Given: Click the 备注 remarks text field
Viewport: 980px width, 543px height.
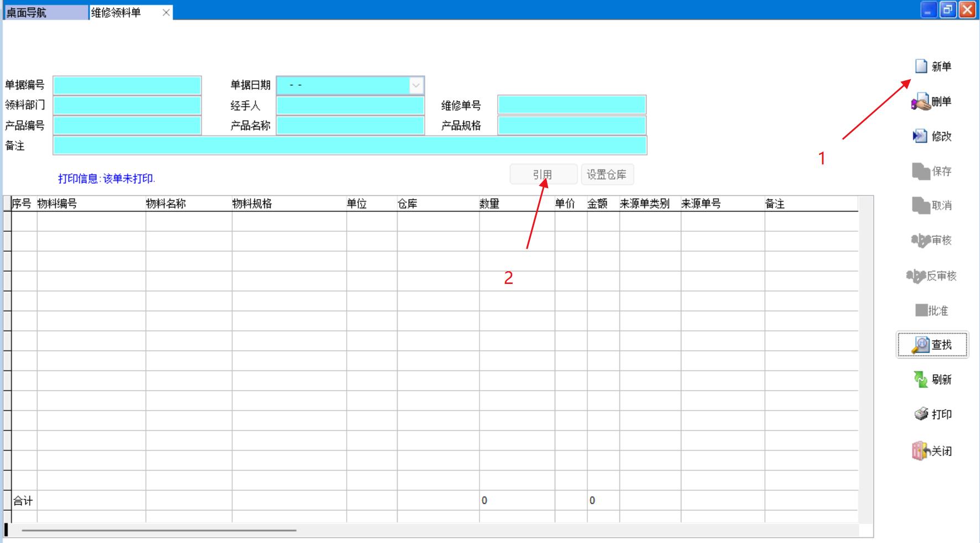Looking at the screenshot, I should pos(350,146).
